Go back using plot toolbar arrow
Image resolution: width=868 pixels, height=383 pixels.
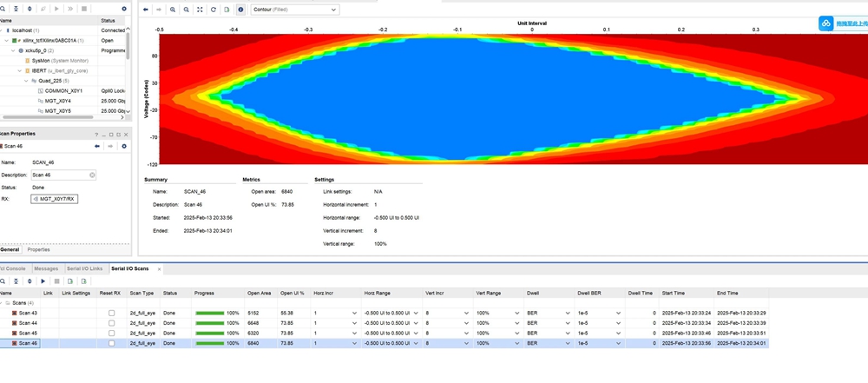tap(146, 10)
